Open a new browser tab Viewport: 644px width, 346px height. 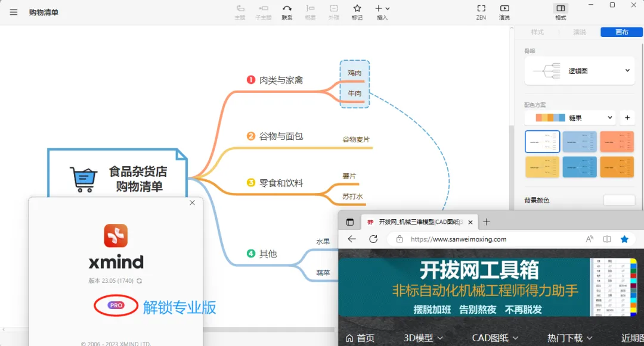coord(487,222)
